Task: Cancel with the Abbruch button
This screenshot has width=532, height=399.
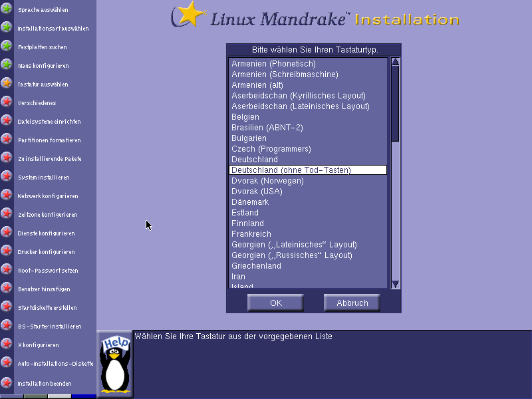Action: point(352,303)
